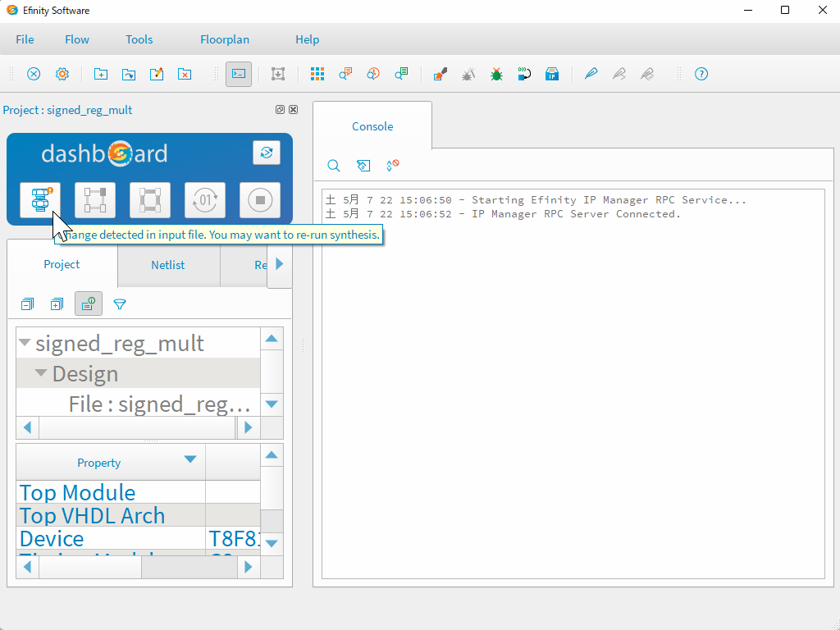Click project tree scroll left arrow

click(x=28, y=427)
